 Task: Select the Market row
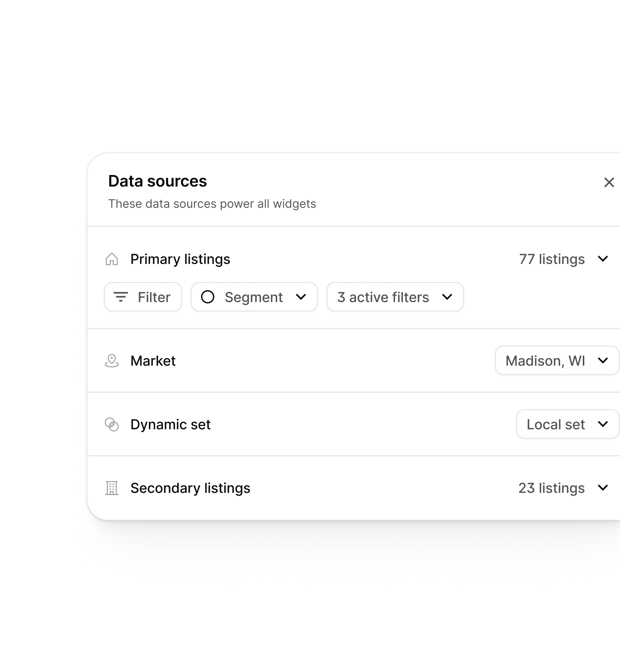(x=153, y=361)
